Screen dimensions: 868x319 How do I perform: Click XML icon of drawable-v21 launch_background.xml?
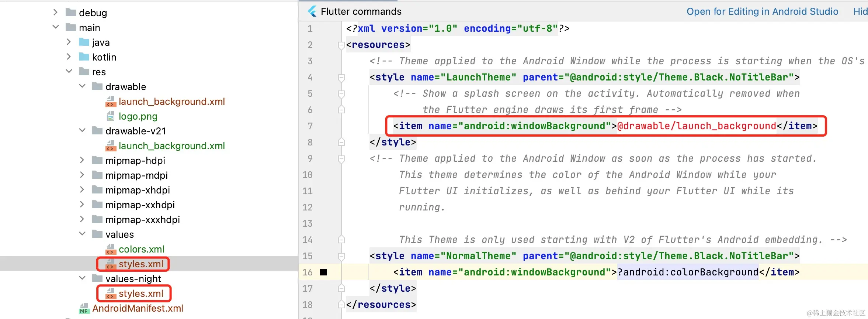[111, 146]
